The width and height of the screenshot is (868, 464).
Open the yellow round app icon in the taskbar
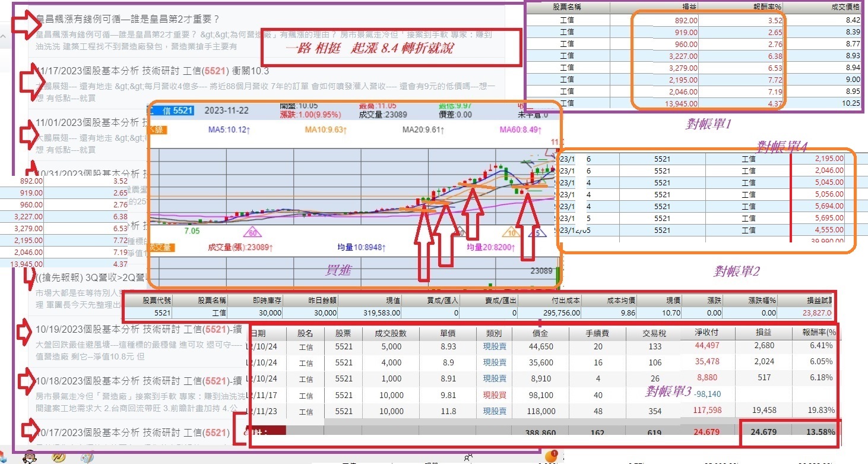coord(58,457)
